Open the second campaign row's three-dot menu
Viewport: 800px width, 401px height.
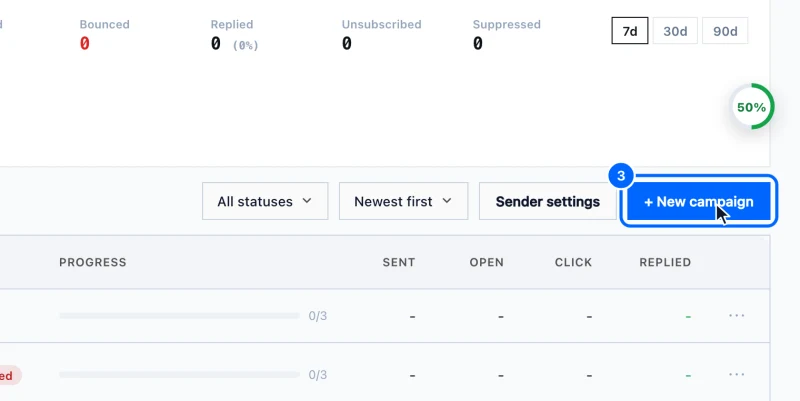[736, 375]
